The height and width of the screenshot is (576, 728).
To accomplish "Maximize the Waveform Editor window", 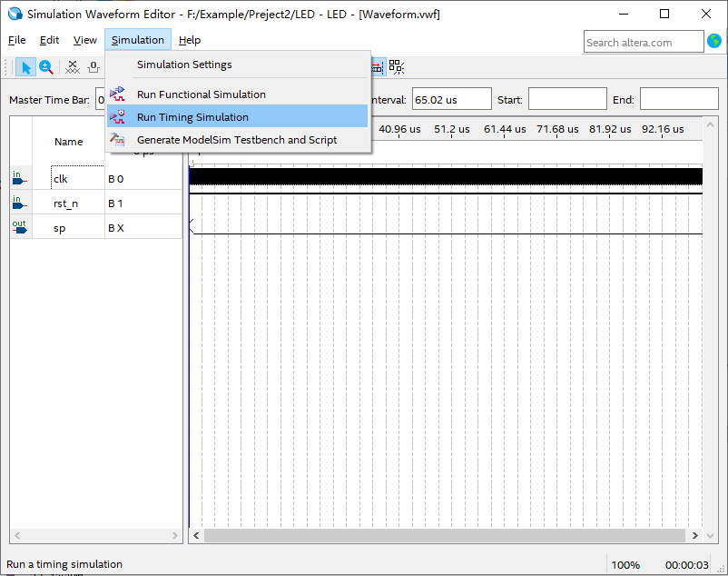I will [x=664, y=14].
